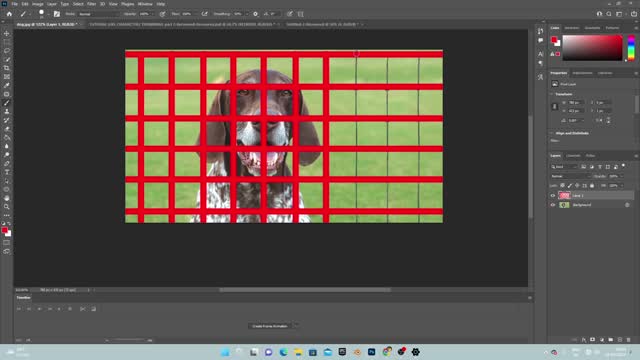Screen dimensions: 640x360
Task: Select the Brush tool in the tools panel
Action: [7, 102]
